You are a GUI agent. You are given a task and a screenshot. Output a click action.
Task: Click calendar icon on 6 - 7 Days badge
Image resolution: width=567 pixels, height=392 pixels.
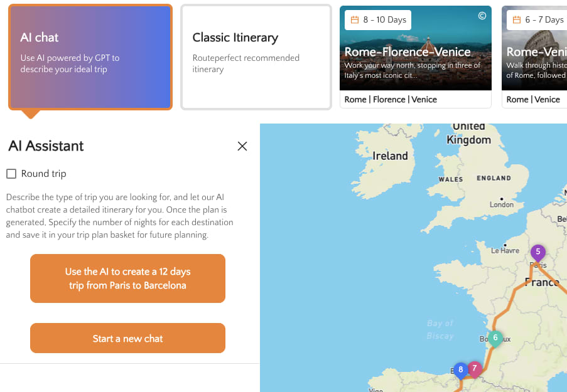(517, 19)
